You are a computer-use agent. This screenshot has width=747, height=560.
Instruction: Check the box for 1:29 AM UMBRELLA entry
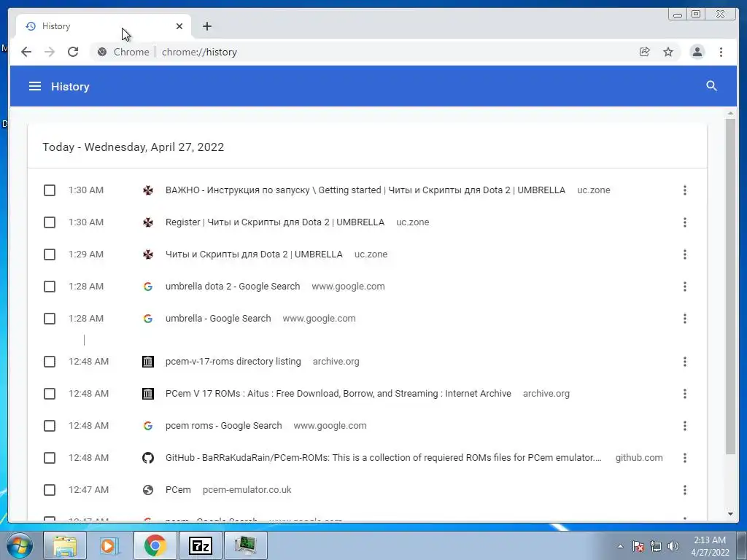50,254
